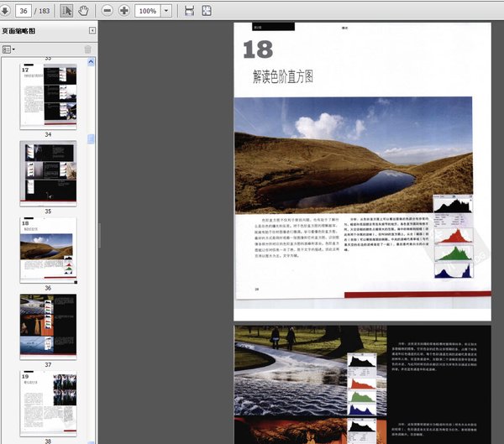Activate the Hand pan tool
The width and height of the screenshot is (504, 444).
pyautogui.click(x=83, y=11)
